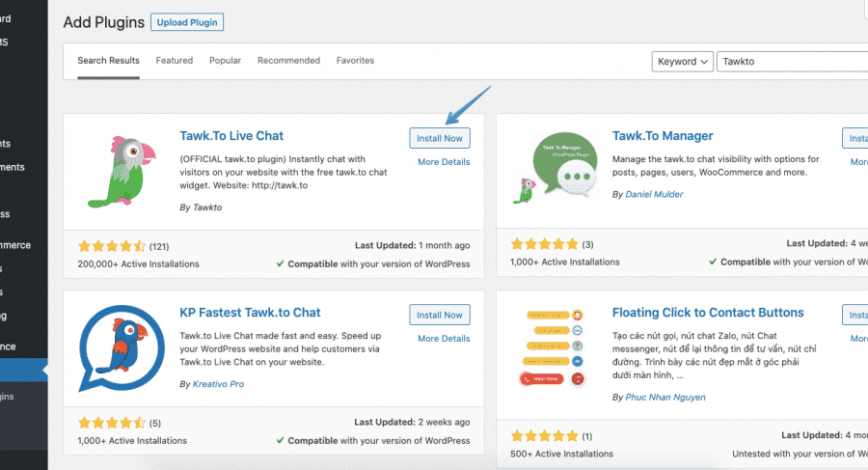The image size is (868, 470).
Task: Click the Floating Click to Contact Buttons thumbnail
Action: pos(553,348)
